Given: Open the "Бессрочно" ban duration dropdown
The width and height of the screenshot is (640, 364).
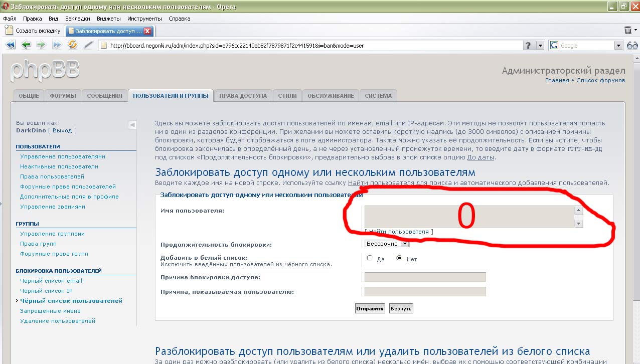Looking at the screenshot, I should (x=405, y=244).
